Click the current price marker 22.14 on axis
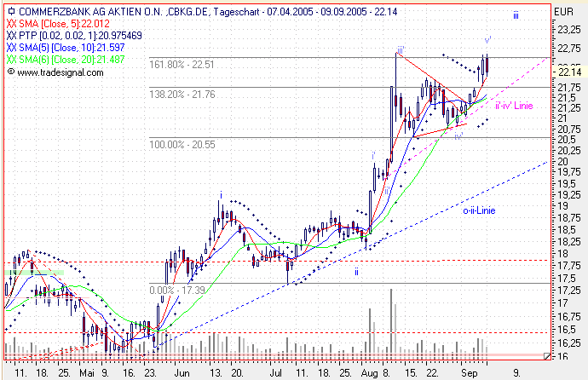The height and width of the screenshot is (380, 588). [569, 72]
